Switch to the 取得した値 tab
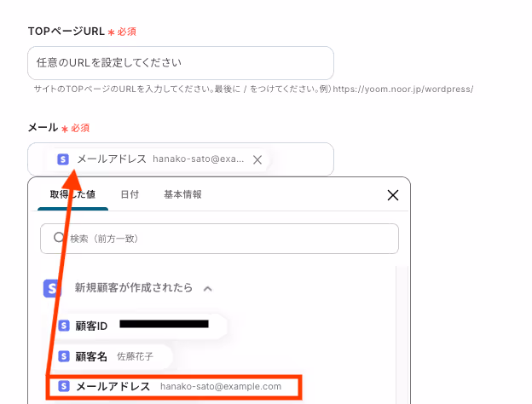The width and height of the screenshot is (532, 404). pos(72,194)
